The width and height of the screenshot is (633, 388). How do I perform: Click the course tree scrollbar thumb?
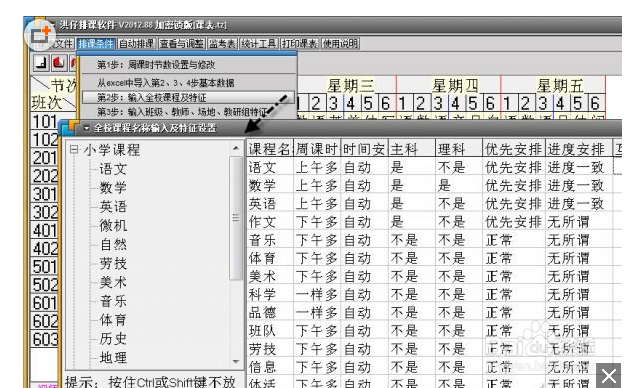236,218
